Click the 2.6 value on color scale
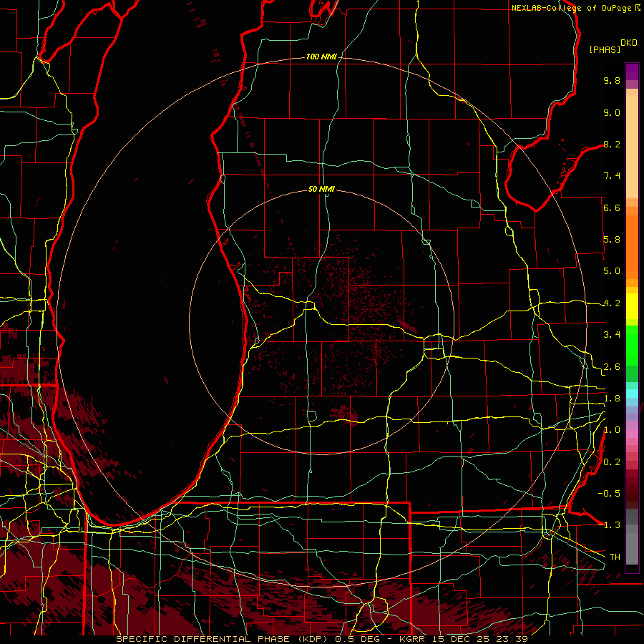 612,367
